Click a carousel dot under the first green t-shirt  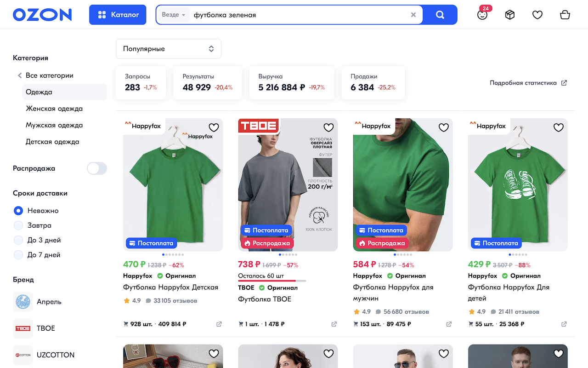(163, 253)
